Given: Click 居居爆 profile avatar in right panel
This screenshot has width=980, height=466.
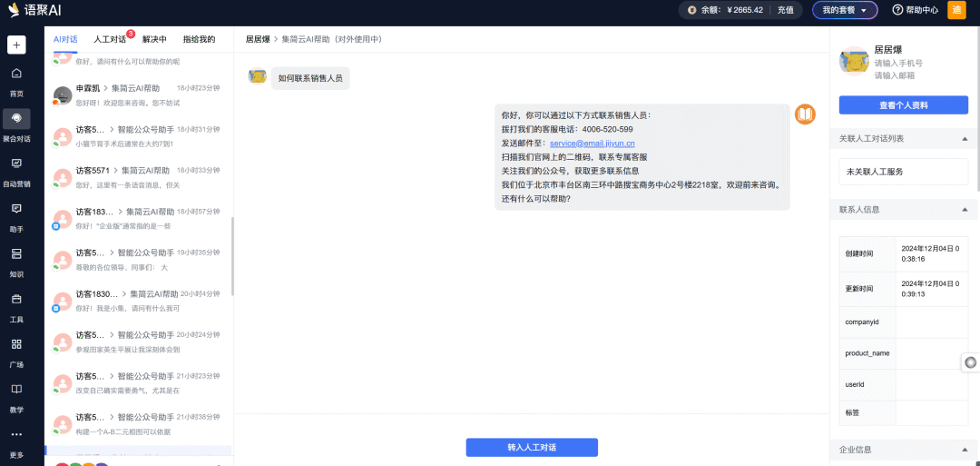Looking at the screenshot, I should pos(853,61).
